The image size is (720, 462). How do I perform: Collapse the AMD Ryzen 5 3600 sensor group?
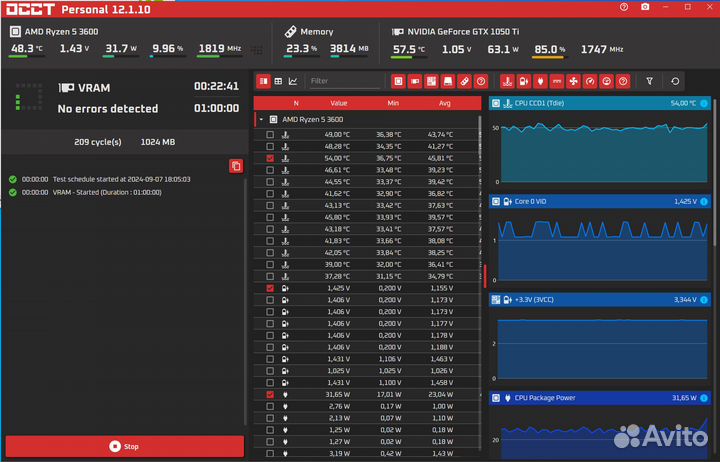pos(262,119)
